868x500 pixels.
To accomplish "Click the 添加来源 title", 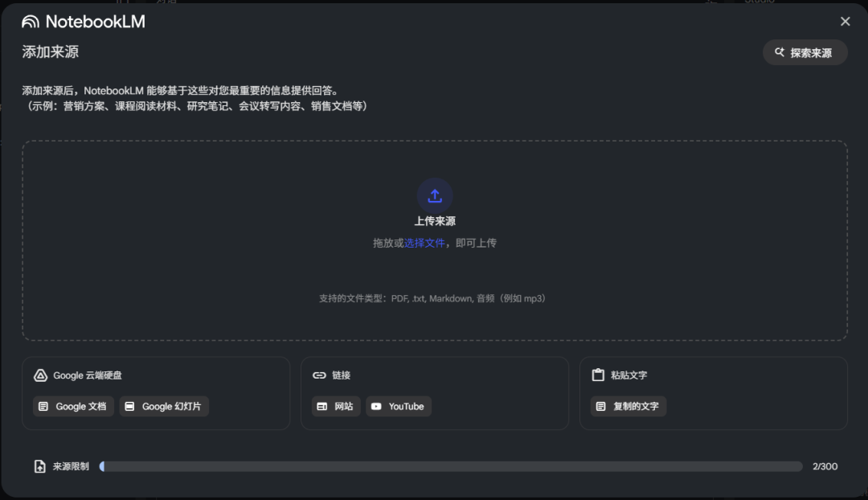I will click(51, 52).
